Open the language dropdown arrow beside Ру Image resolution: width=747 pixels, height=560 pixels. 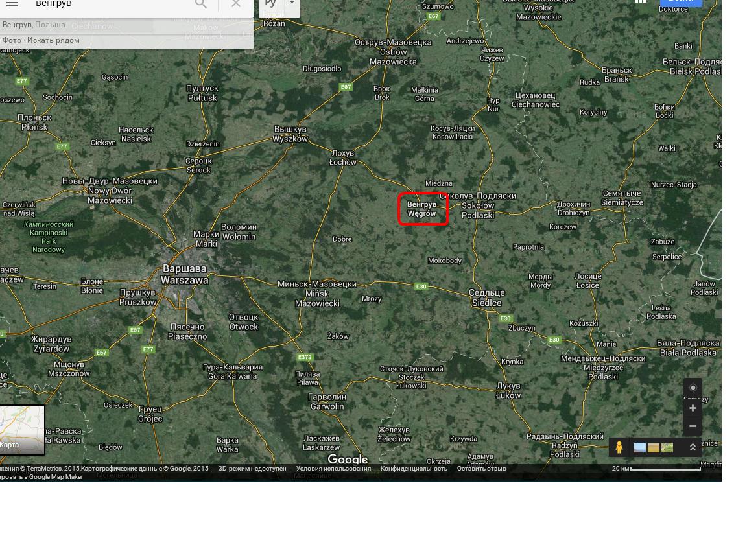tap(292, 3)
